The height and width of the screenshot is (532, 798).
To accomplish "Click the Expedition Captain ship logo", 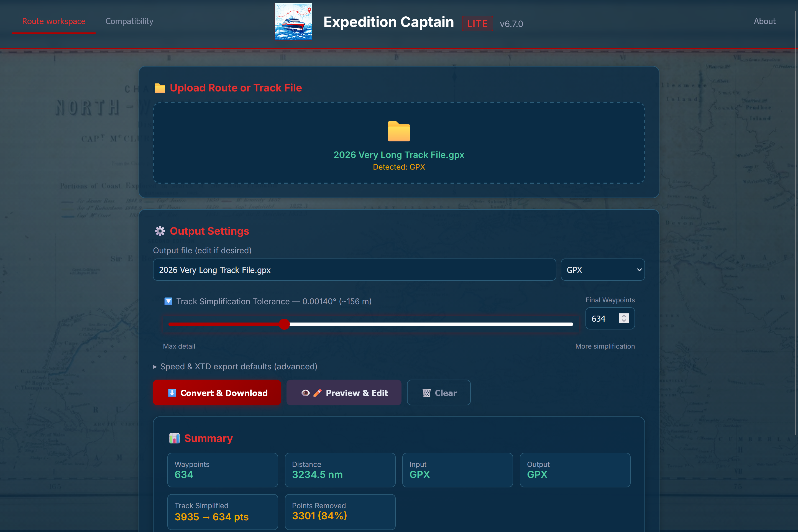I will [293, 22].
